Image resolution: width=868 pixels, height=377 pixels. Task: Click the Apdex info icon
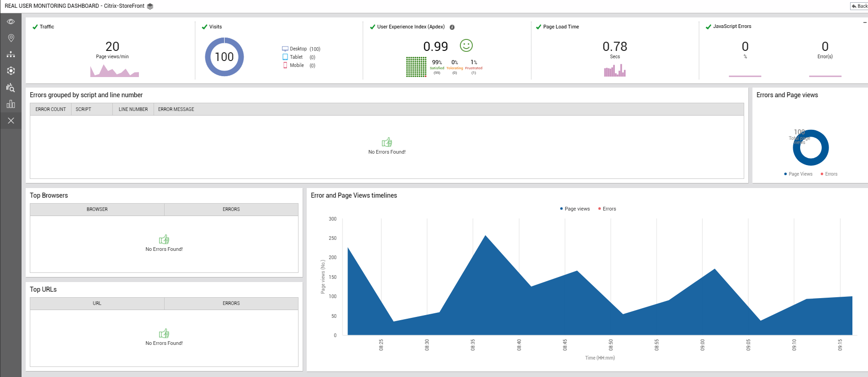(452, 27)
